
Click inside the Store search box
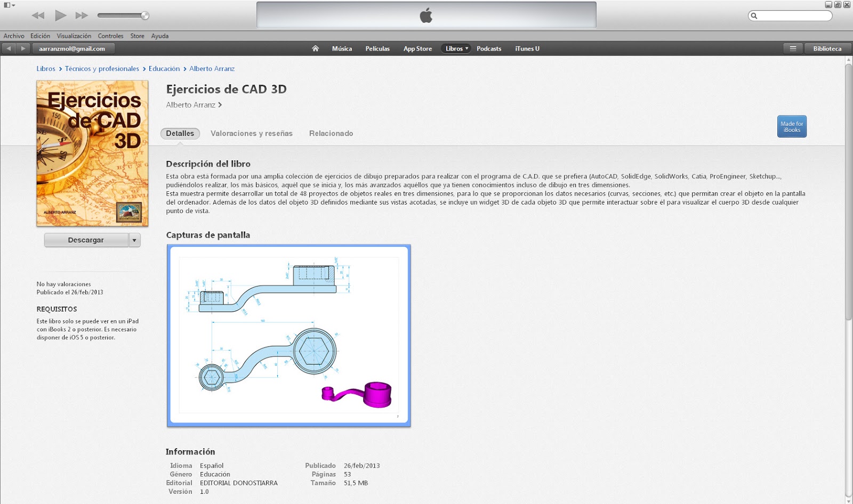pyautogui.click(x=790, y=16)
